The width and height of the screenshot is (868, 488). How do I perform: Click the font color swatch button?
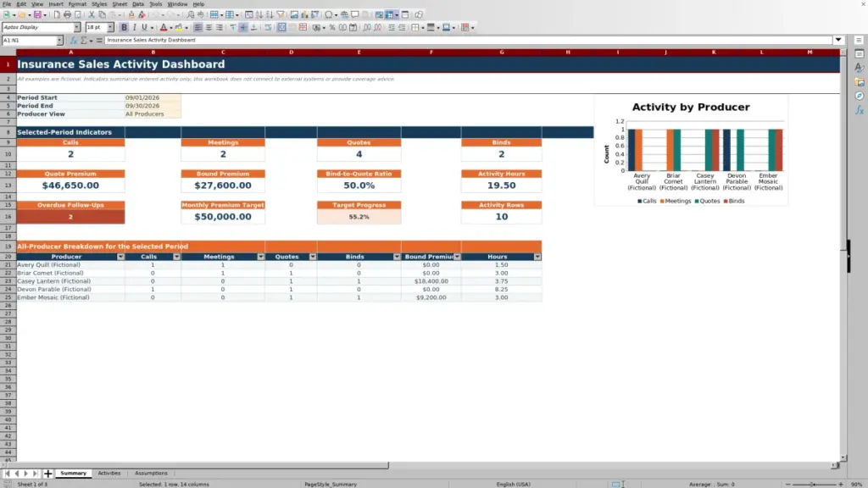(164, 28)
